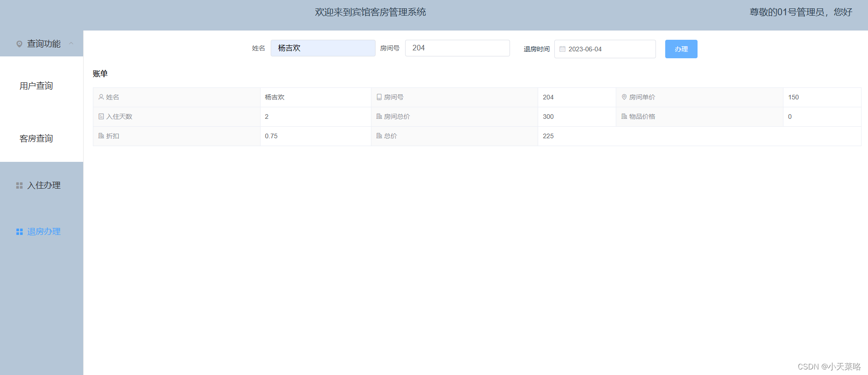Select the final total value 225

pyautogui.click(x=548, y=136)
